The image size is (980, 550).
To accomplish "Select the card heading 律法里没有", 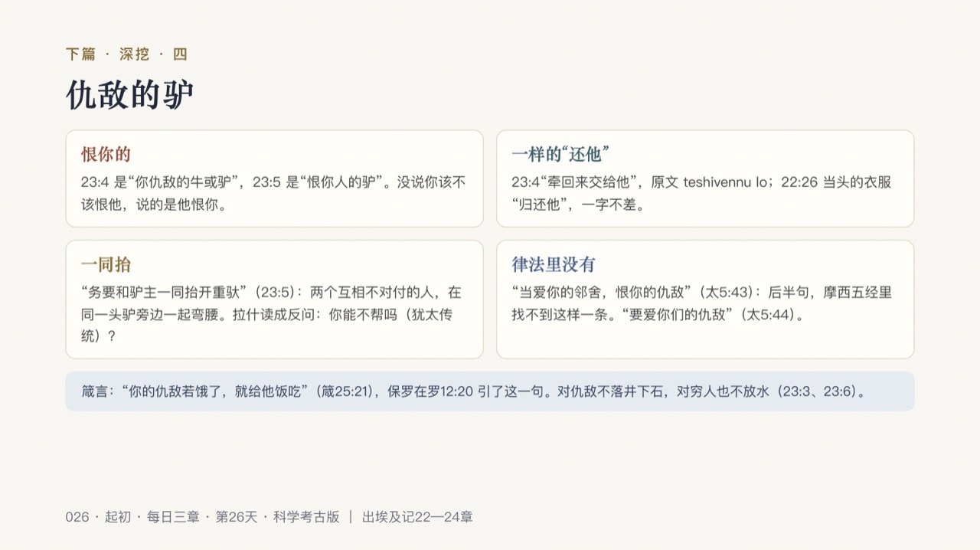I will [553, 264].
